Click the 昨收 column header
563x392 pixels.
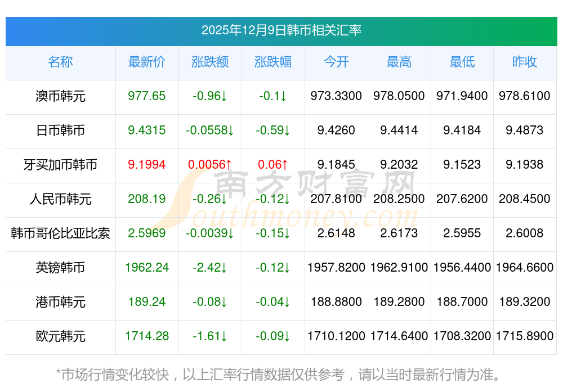coord(525,62)
